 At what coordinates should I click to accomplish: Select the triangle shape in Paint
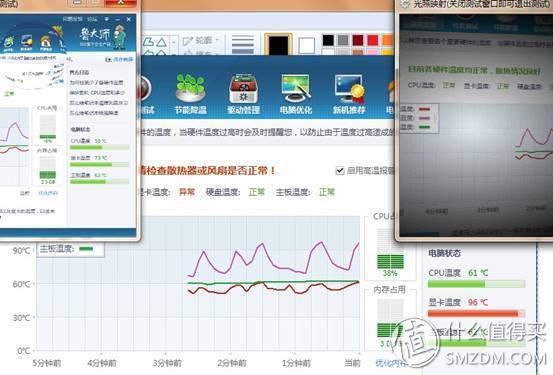click(x=162, y=42)
